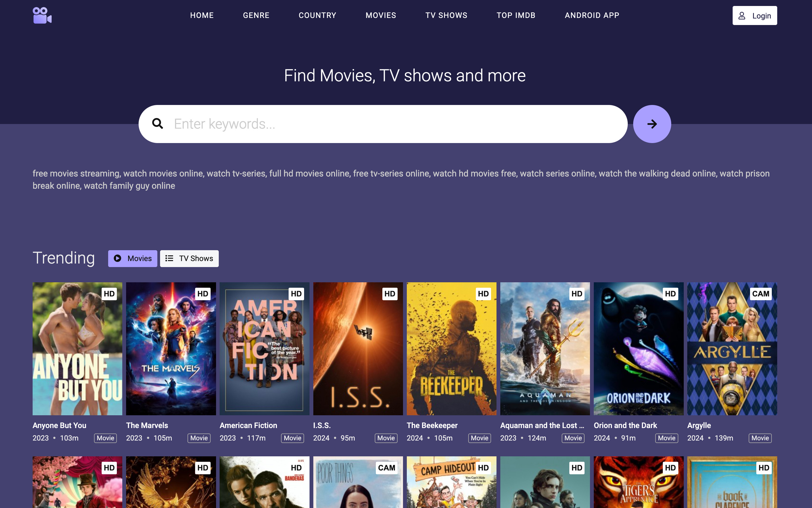Screen dimensions: 812x508
Task: Open I.S.S. title link
Action: tap(322, 425)
